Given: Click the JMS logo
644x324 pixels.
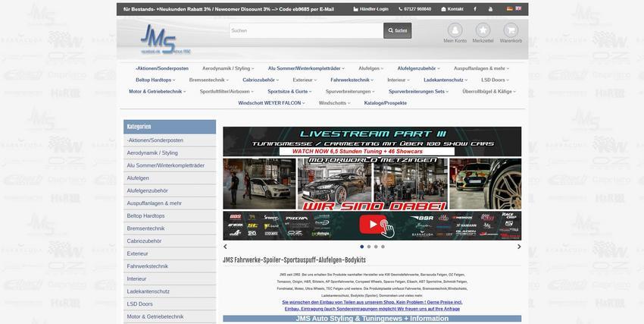Looking at the screenshot, I should (165, 39).
